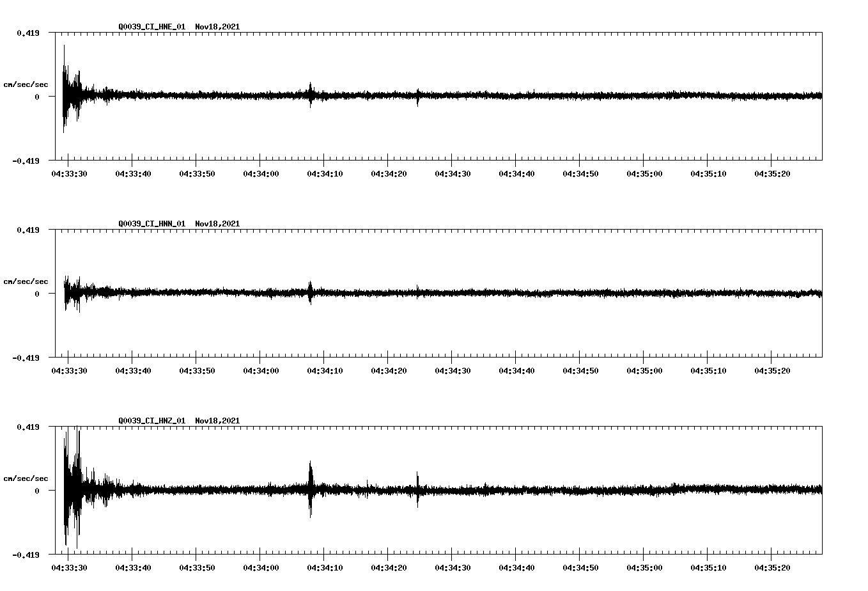868x591 pixels.
Task: Click the 04:33:30 time label under HNN plot
Action: [x=69, y=371]
